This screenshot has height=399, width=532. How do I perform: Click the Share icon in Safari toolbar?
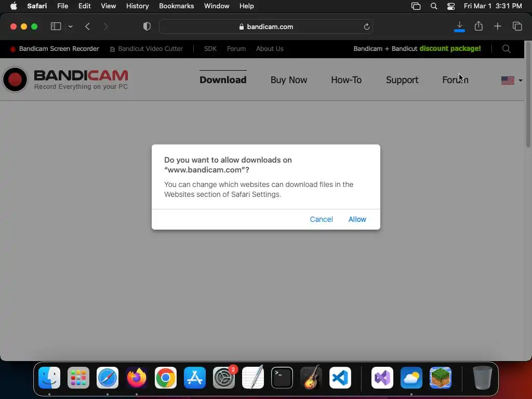478,26
